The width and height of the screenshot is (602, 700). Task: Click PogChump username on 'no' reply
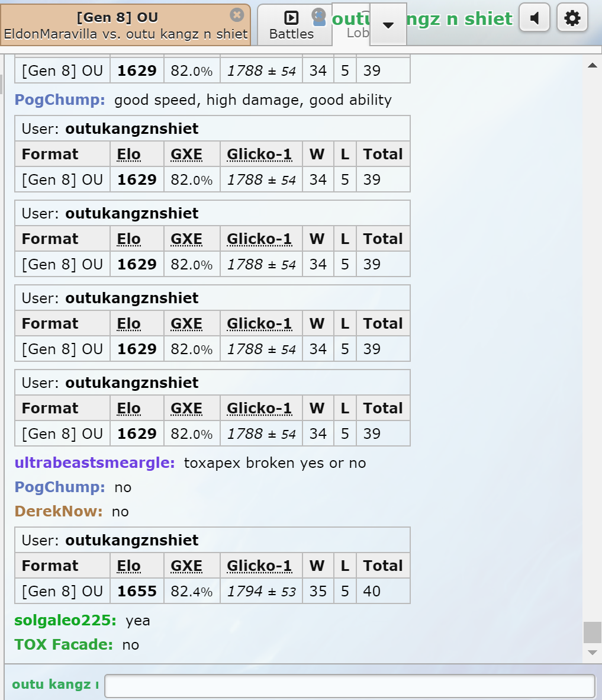60,487
